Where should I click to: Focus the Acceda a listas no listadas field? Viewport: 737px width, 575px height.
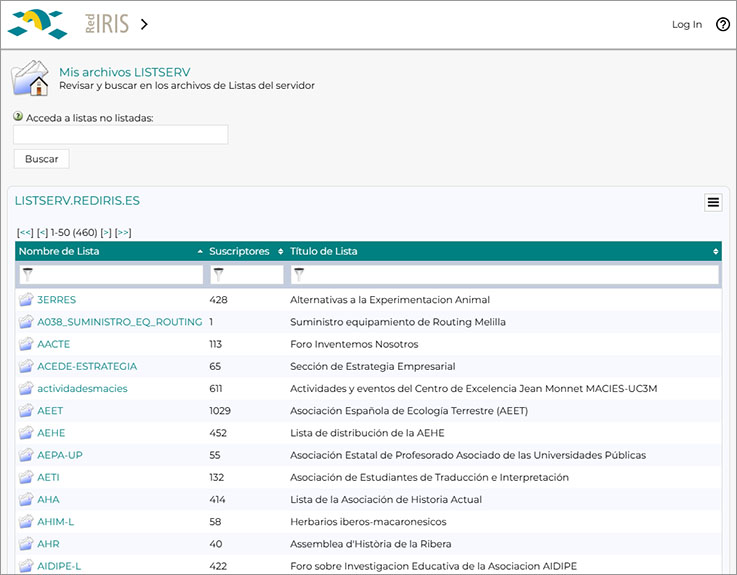[121, 134]
